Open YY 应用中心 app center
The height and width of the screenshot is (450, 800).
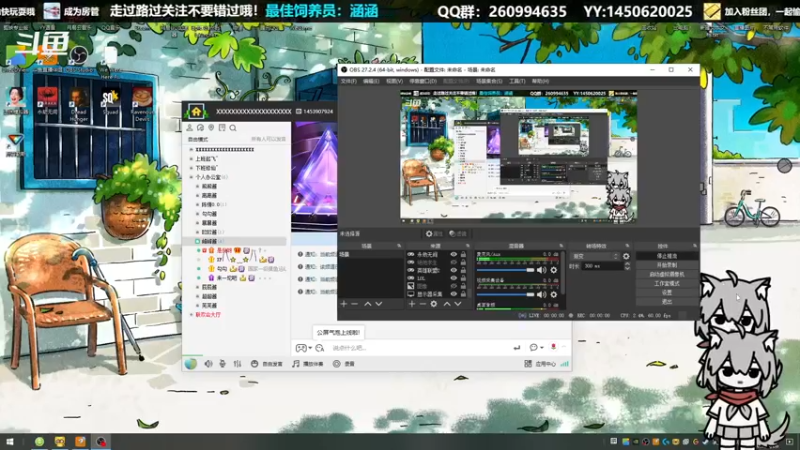[540, 364]
